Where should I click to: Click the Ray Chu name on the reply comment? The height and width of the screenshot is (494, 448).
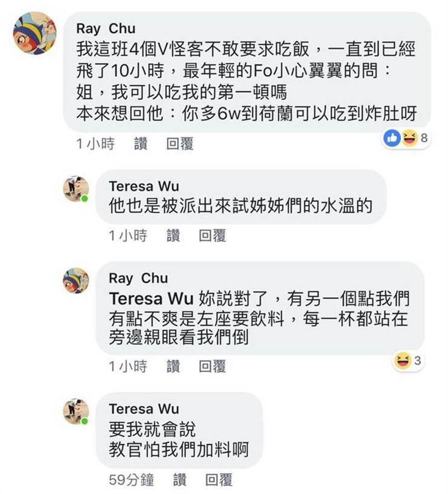pos(138,278)
